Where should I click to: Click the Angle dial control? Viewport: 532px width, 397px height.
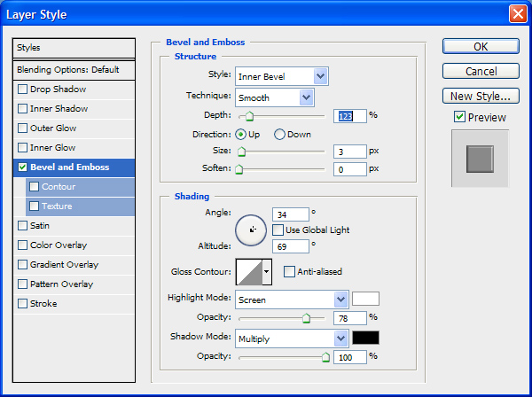coord(252,229)
